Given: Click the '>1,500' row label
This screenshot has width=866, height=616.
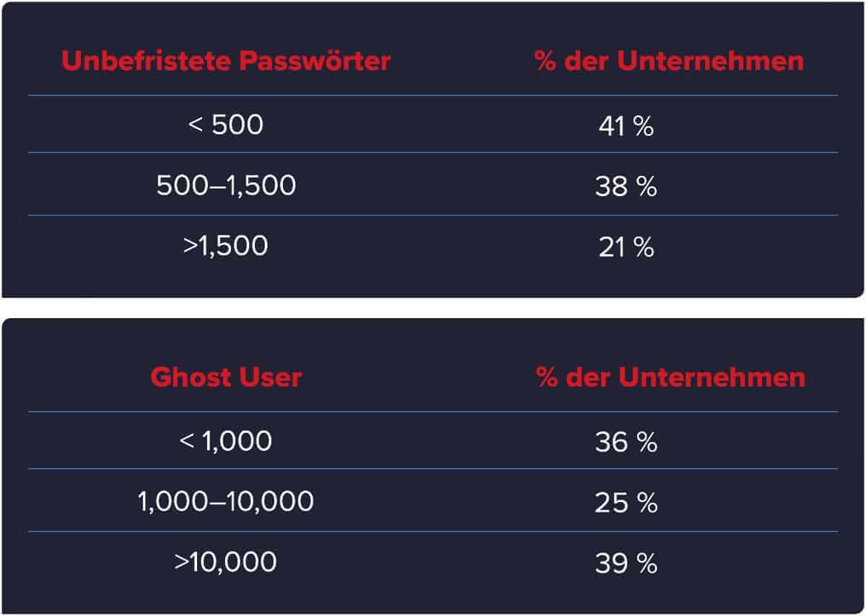Looking at the screenshot, I should point(226,246).
